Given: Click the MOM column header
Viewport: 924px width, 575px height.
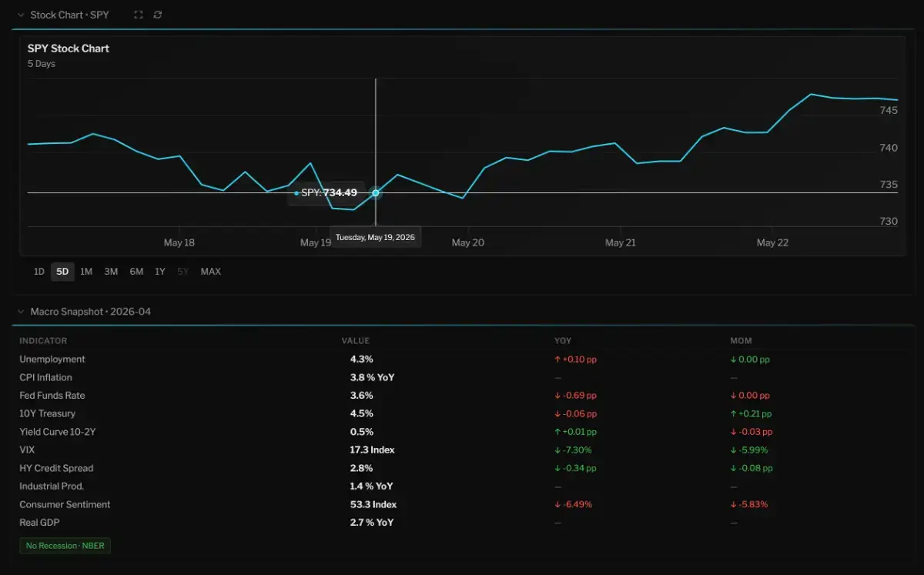Looking at the screenshot, I should (741, 341).
